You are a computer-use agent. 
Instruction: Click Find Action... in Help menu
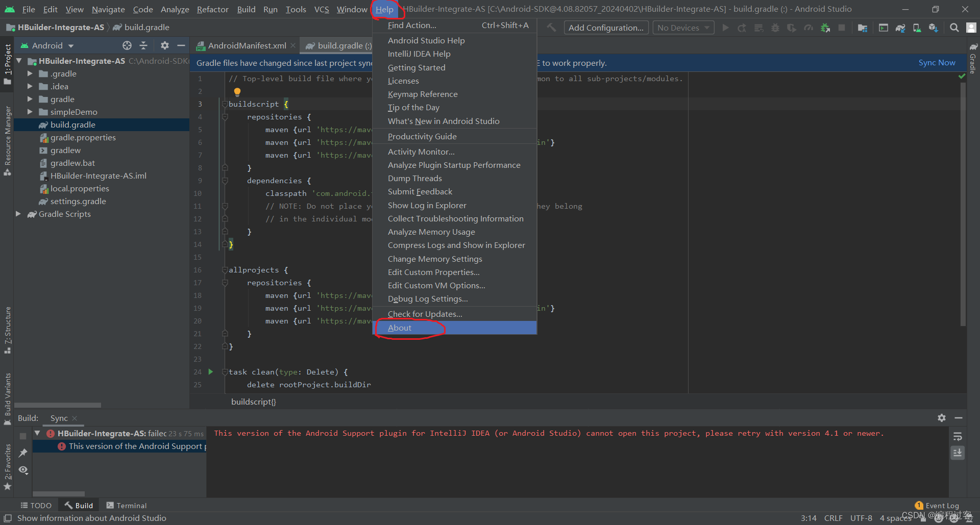point(454,25)
